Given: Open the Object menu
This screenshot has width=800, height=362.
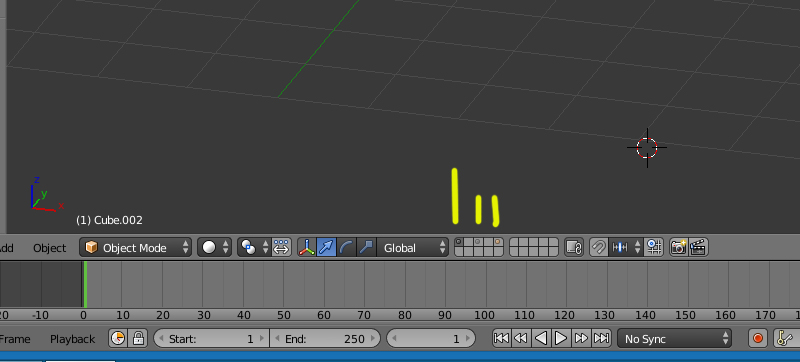Looking at the screenshot, I should tap(49, 248).
